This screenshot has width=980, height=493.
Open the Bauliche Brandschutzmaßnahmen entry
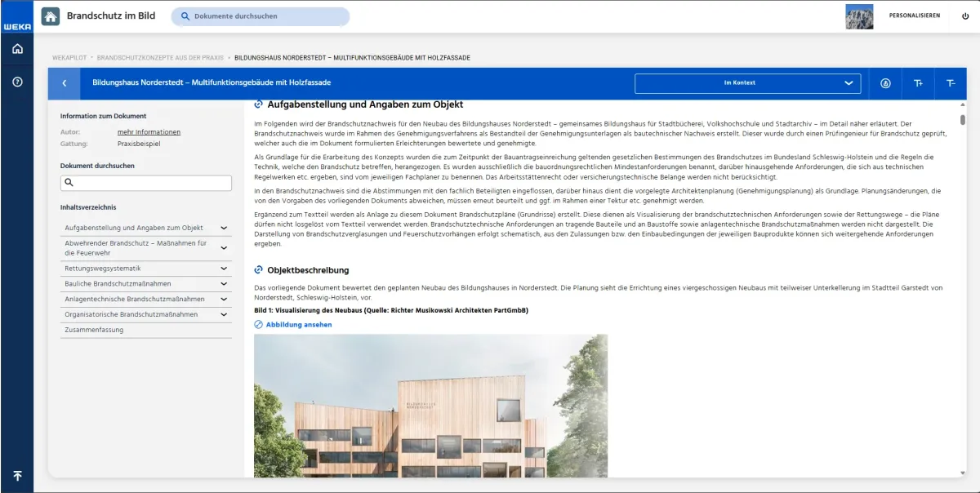pyautogui.click(x=118, y=283)
